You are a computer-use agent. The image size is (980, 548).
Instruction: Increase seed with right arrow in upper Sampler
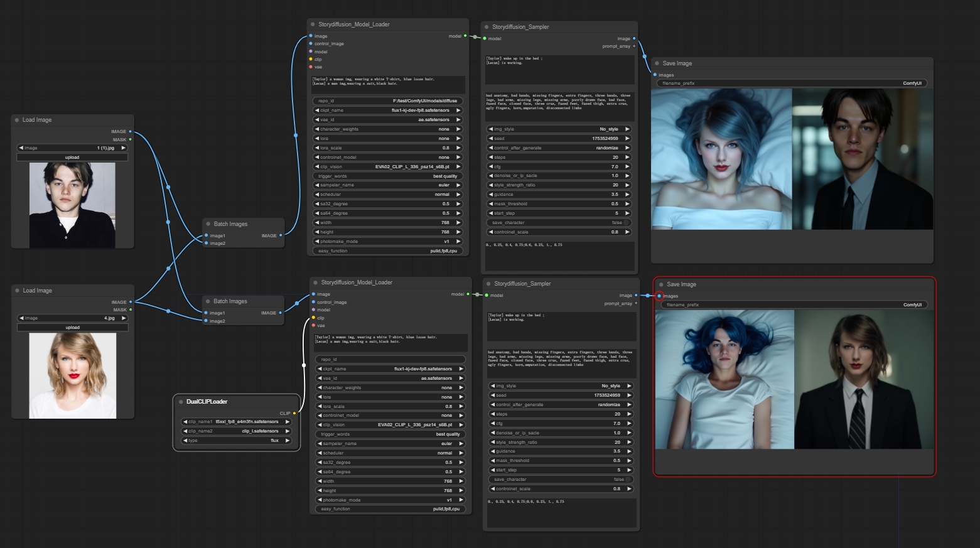click(627, 138)
